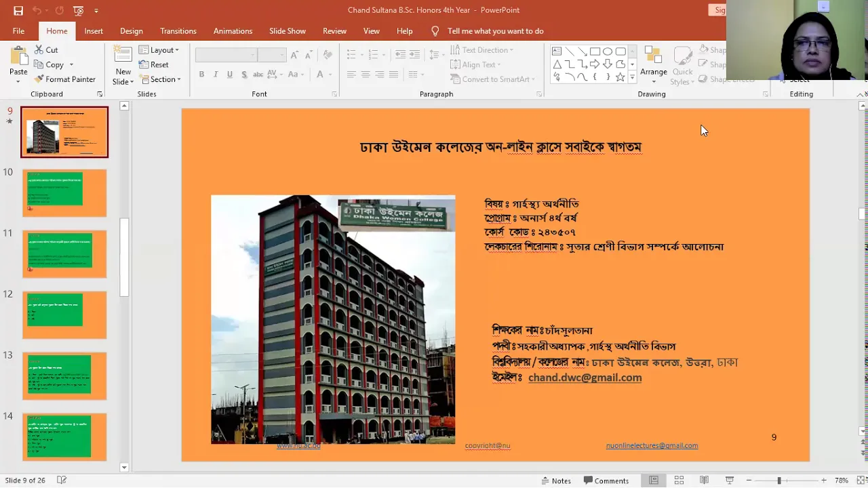The height and width of the screenshot is (488, 868).
Task: Click Decrease List Level icon
Action: (400, 55)
